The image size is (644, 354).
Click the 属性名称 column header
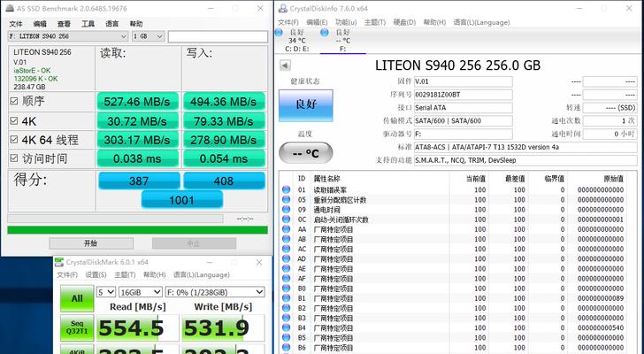[326, 179]
